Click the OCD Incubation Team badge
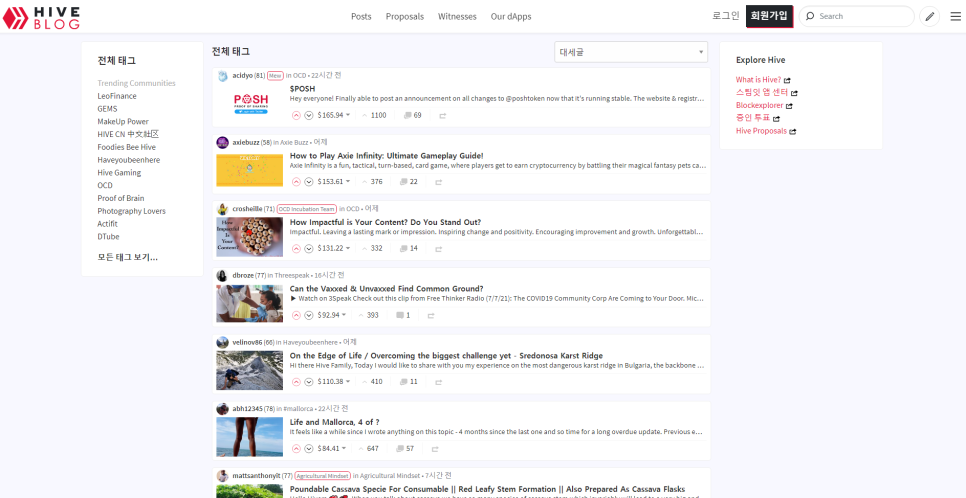 tap(307, 209)
